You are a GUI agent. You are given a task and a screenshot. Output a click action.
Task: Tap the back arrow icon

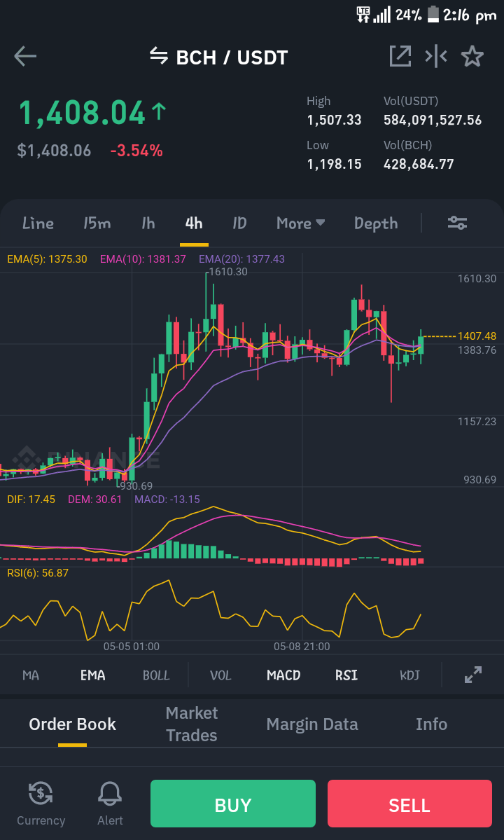pos(25,56)
